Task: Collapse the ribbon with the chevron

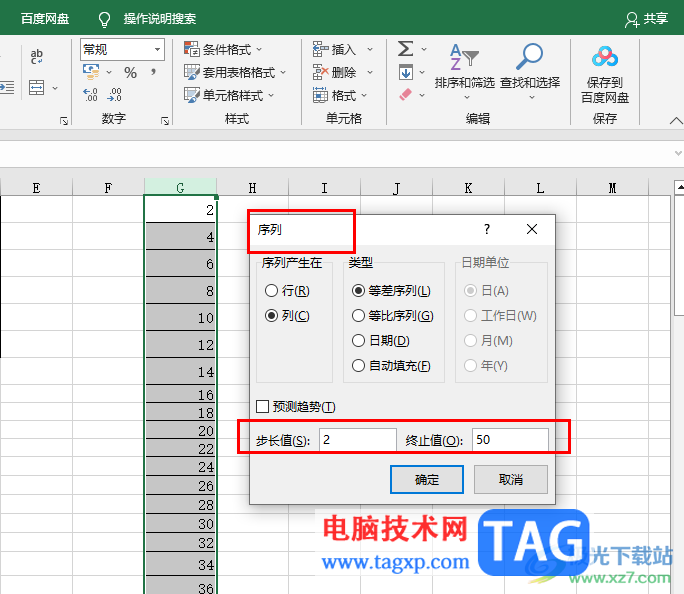Action: tap(677, 120)
